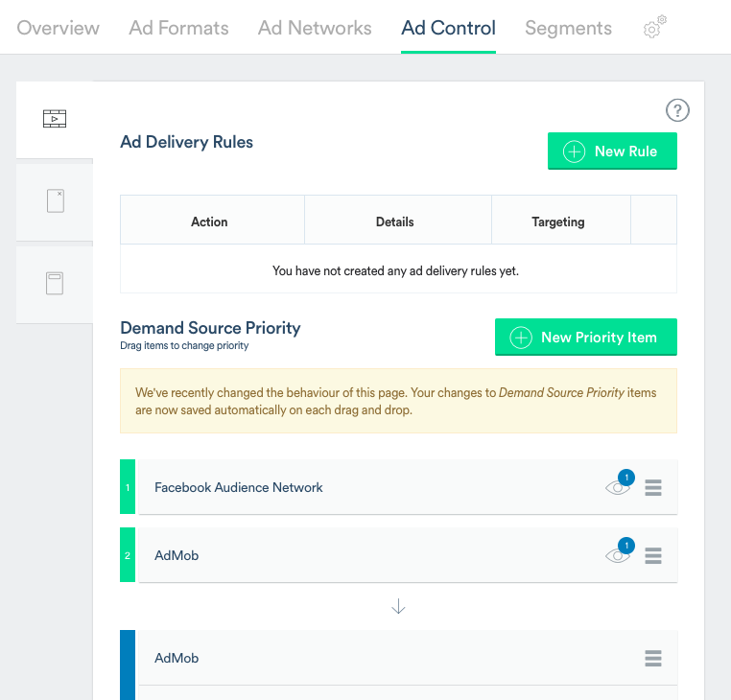Create a New Rule

point(612,152)
